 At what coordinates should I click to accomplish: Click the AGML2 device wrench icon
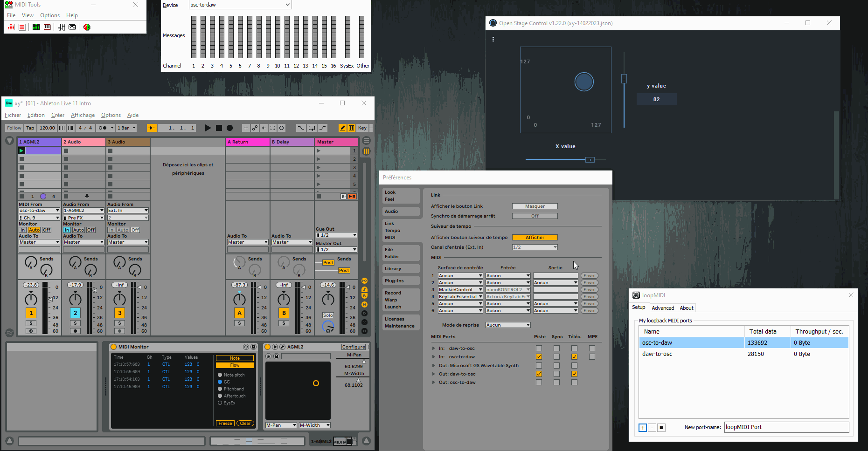tap(282, 347)
